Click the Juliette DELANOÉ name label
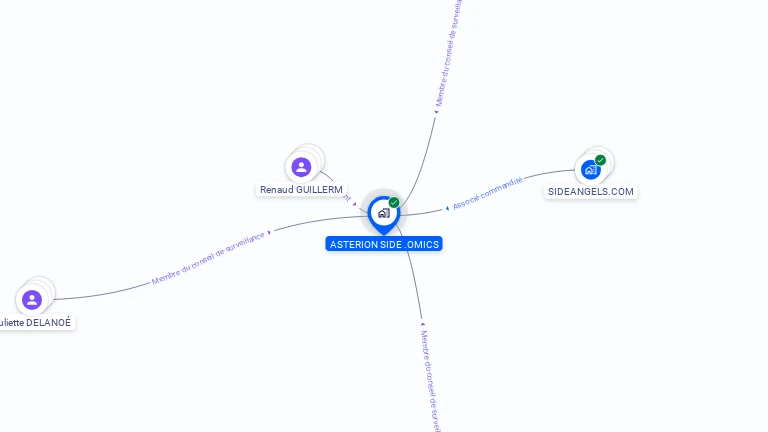This screenshot has height=432, width=768. click(35, 322)
